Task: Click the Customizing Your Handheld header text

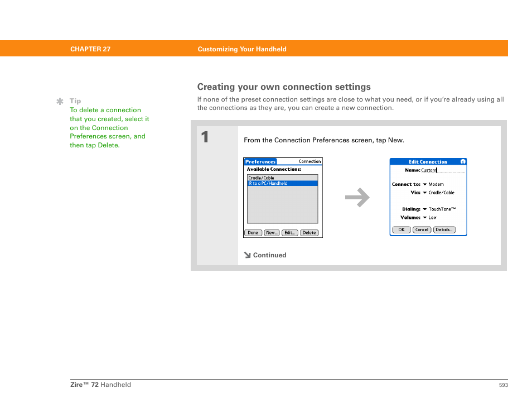Action: [x=242, y=49]
